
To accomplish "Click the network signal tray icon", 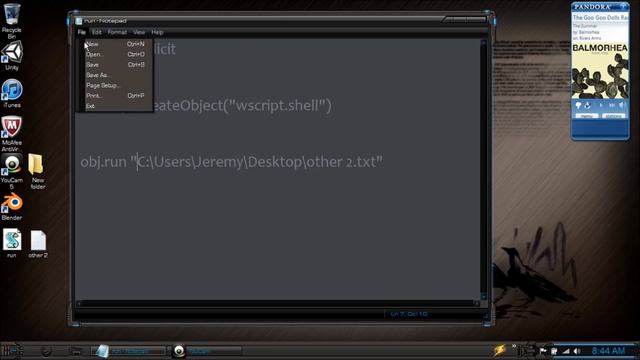I will coord(566,351).
